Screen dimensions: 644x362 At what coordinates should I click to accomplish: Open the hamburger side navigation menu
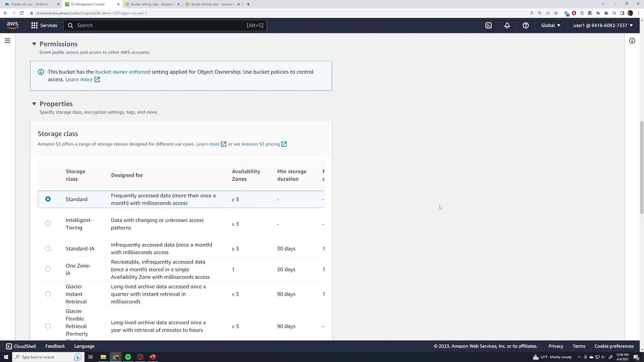point(7,41)
